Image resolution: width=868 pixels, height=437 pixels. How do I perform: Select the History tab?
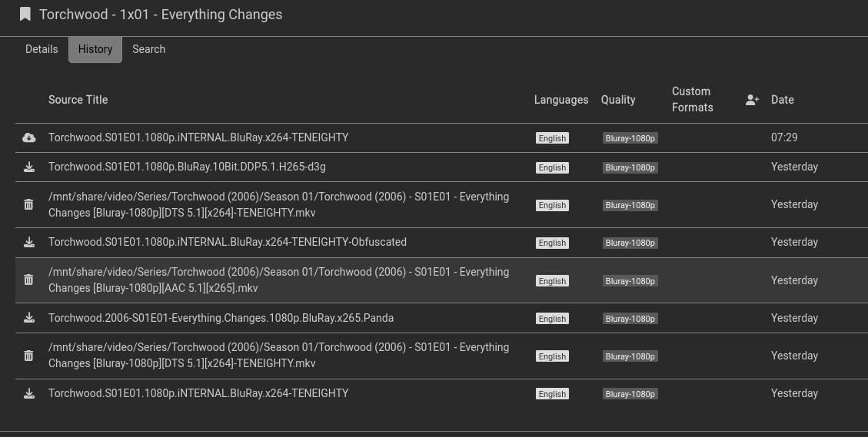[x=95, y=49]
